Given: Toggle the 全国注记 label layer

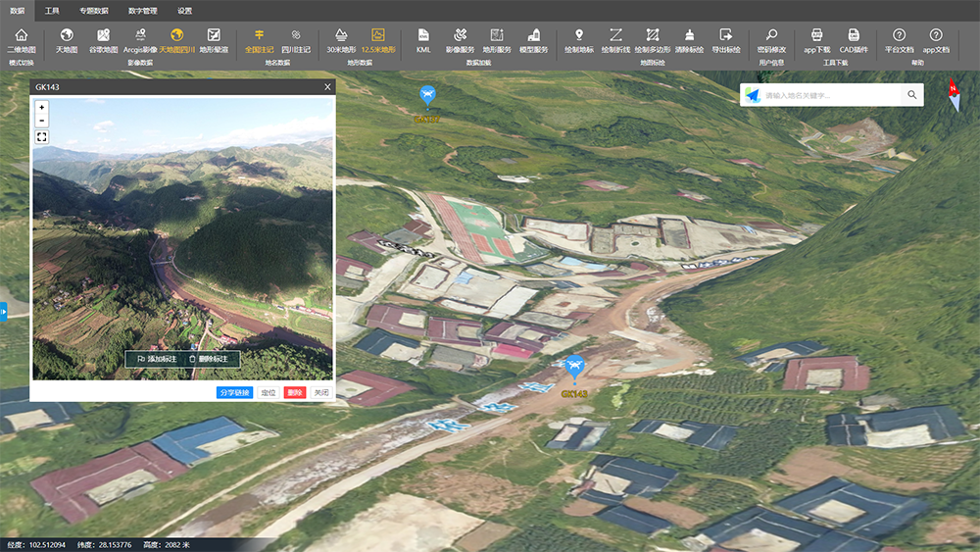Looking at the screenshot, I should click(x=259, y=39).
